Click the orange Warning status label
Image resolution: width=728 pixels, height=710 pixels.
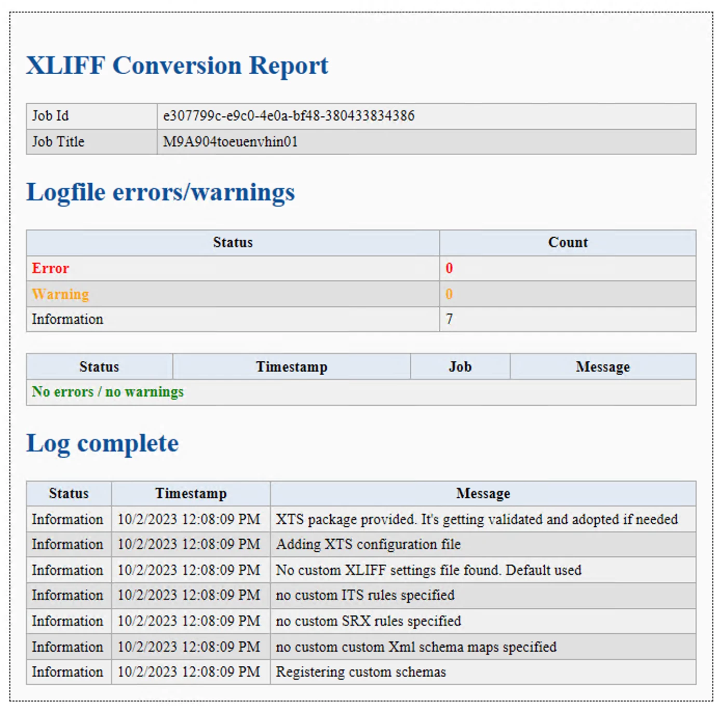click(x=60, y=294)
